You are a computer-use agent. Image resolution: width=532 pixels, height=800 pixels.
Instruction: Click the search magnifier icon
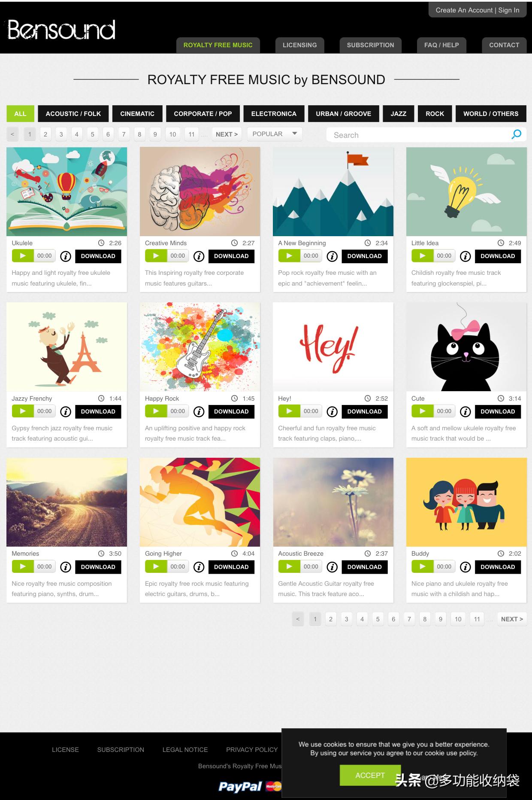point(517,134)
